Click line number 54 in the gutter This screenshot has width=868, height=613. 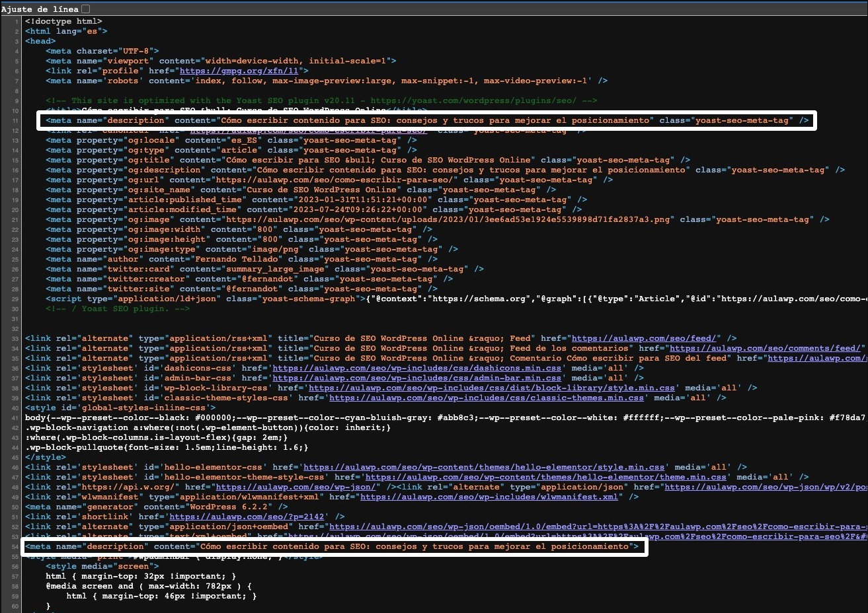15,546
